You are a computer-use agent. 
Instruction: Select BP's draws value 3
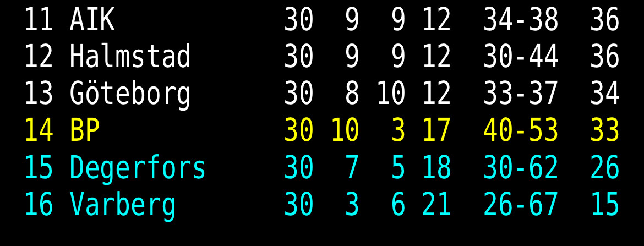coord(399,130)
